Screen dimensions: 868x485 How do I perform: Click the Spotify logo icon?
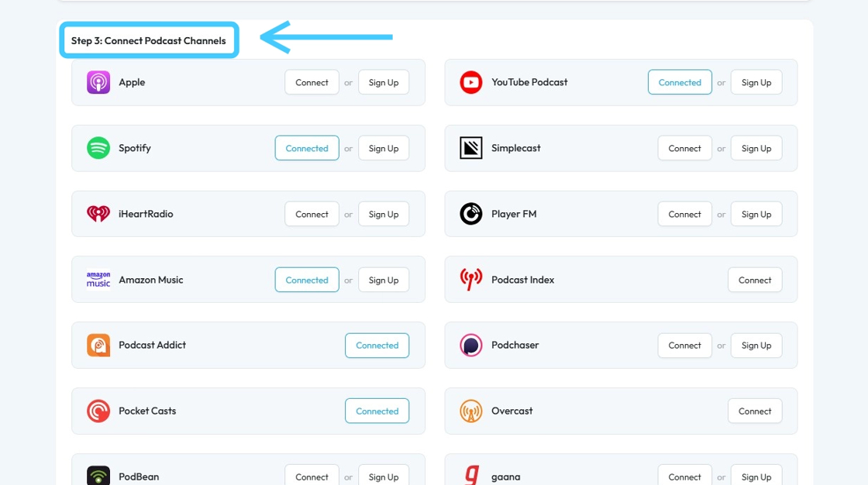(x=98, y=148)
